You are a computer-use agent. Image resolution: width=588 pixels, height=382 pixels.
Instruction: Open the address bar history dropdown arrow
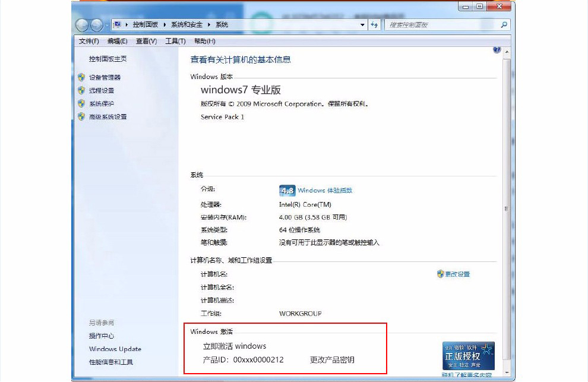point(362,25)
